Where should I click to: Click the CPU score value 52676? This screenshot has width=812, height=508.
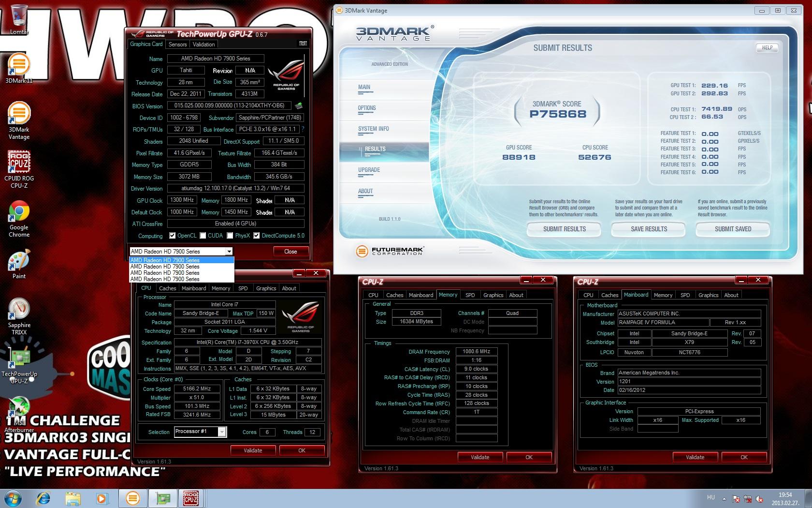pyautogui.click(x=594, y=157)
